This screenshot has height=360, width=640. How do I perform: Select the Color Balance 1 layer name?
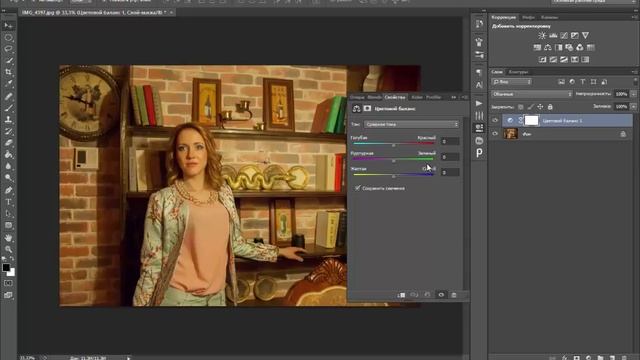point(562,121)
